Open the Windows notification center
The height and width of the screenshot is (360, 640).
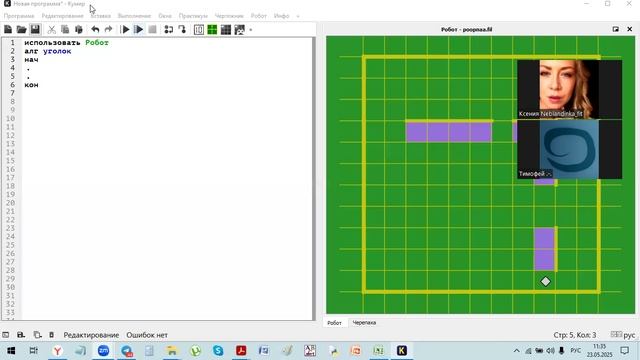coord(624,351)
